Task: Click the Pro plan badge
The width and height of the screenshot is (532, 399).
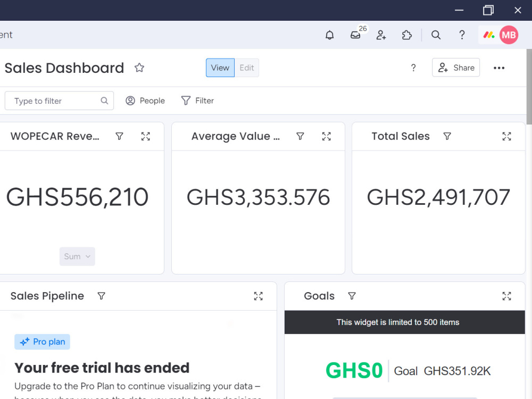Action: (x=42, y=342)
